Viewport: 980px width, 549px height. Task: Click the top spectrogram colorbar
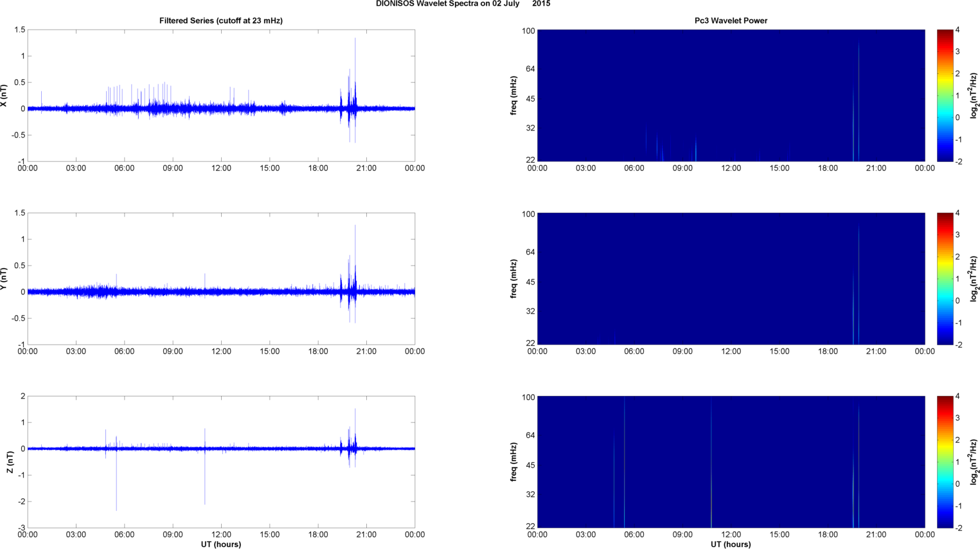(x=945, y=96)
